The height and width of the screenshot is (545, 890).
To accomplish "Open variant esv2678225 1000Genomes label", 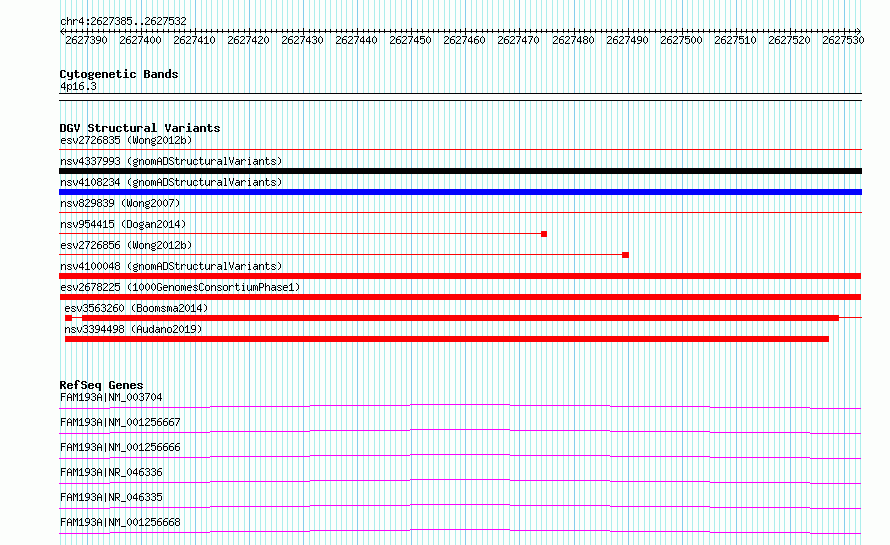I will click(180, 287).
